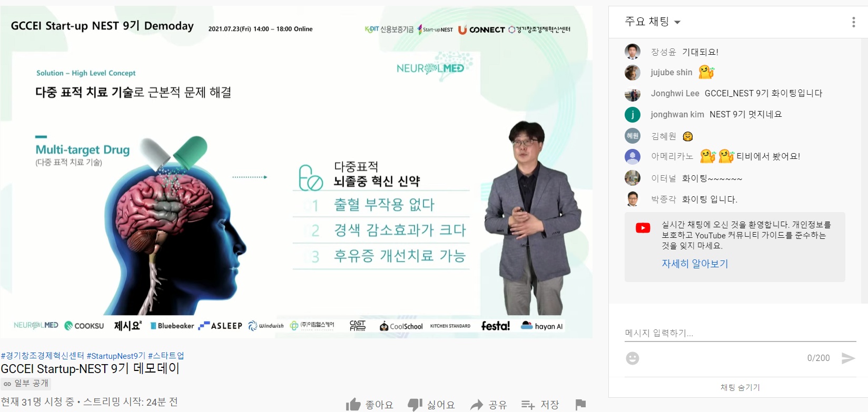868x412 pixels.
Task: Click the thumbs-up like icon
Action: (x=353, y=405)
